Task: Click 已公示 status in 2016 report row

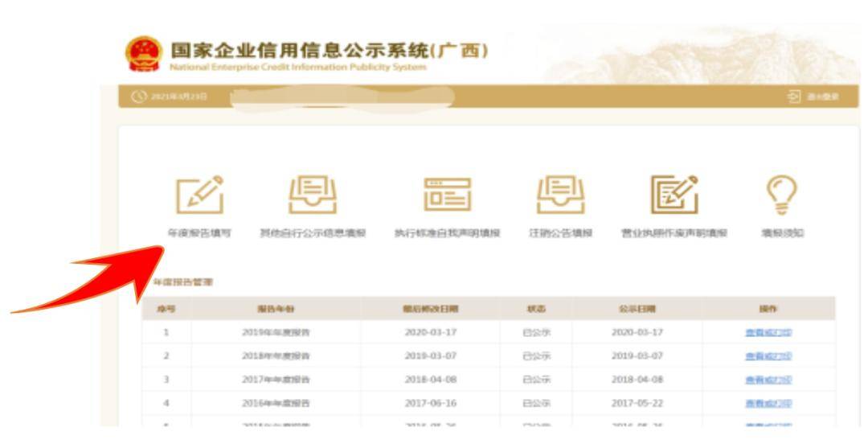Action: click(536, 403)
